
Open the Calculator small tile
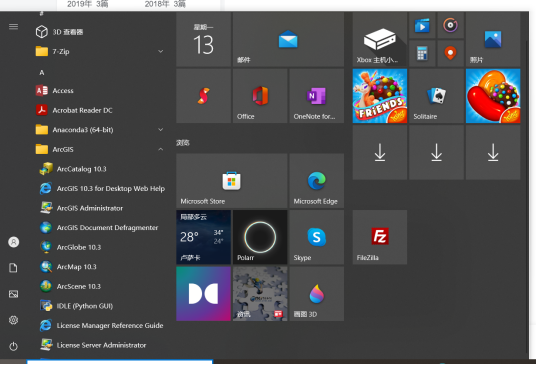tap(422, 53)
